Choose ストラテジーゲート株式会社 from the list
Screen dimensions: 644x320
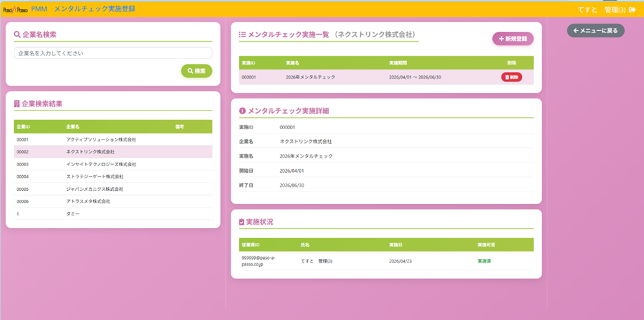(94, 177)
